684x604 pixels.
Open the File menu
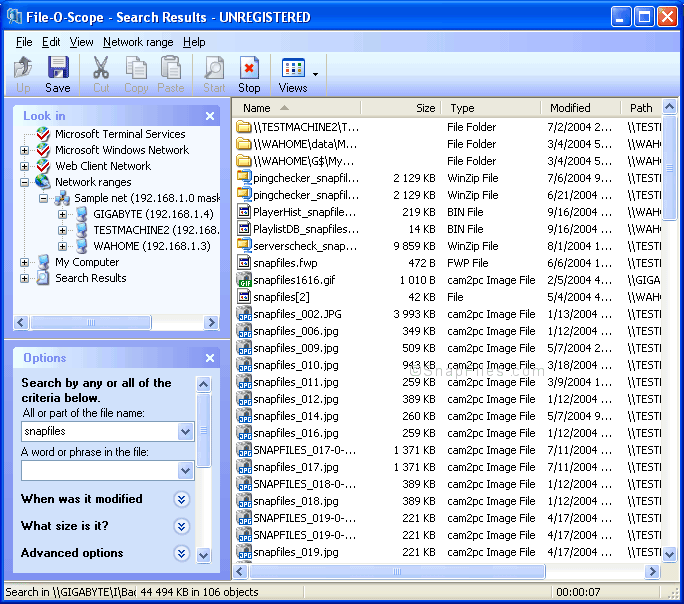(x=24, y=42)
